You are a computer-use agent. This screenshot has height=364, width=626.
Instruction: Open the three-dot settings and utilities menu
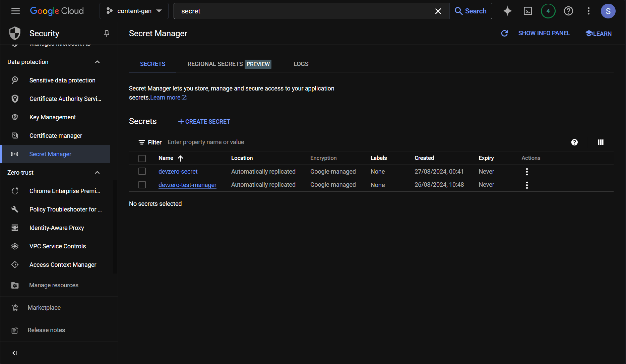(588, 11)
